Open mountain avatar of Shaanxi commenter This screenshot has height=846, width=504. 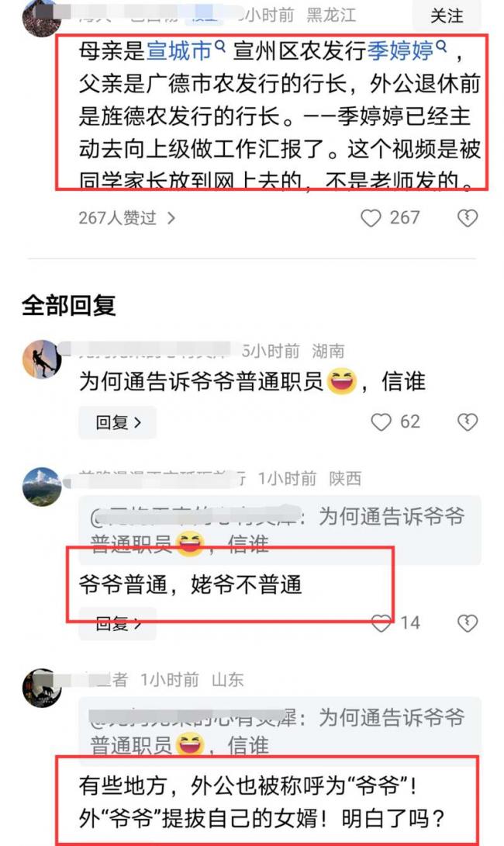click(42, 487)
